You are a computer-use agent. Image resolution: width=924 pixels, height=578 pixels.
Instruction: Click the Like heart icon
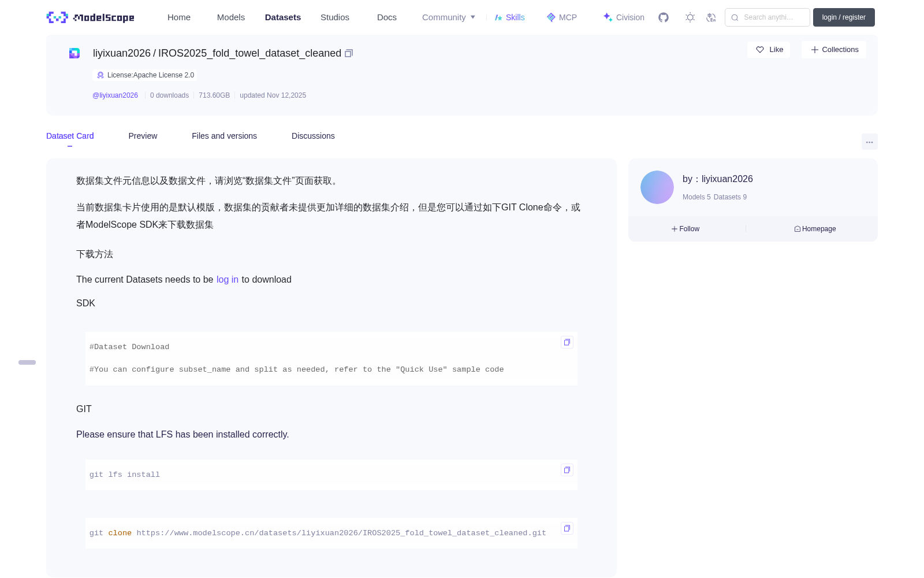760,50
